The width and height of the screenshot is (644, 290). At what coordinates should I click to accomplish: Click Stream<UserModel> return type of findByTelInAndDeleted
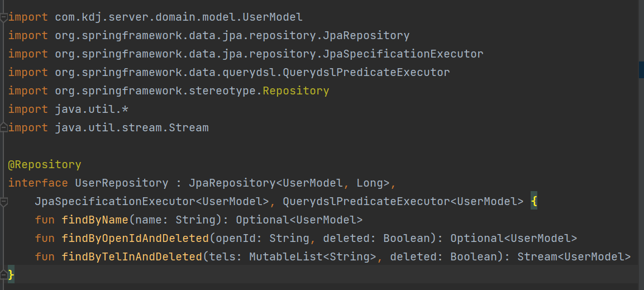click(x=574, y=256)
